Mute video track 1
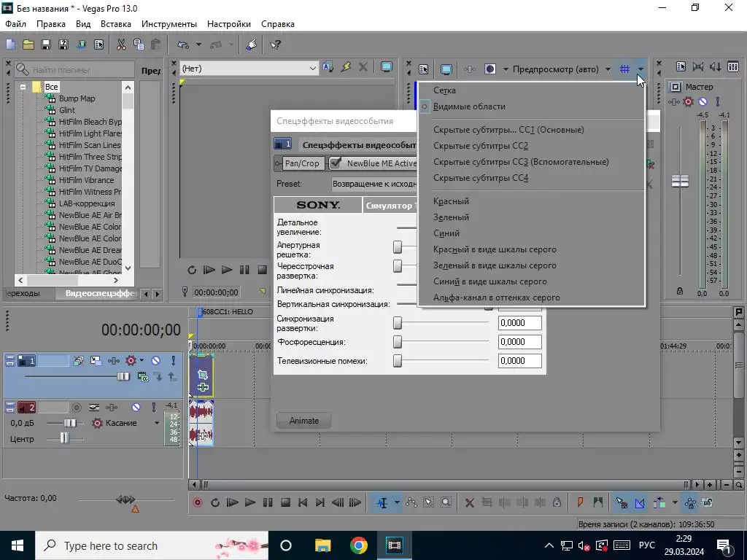Screen dimensions: 747x560 [156, 361]
